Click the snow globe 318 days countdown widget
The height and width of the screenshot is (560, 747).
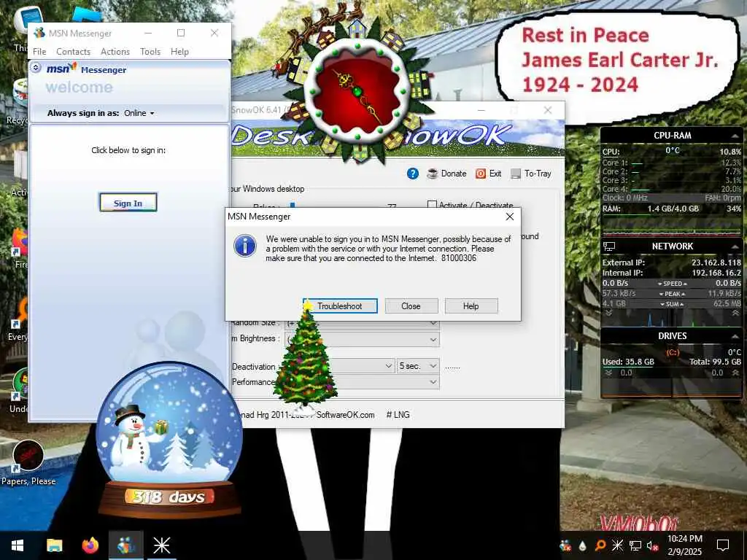click(x=169, y=440)
